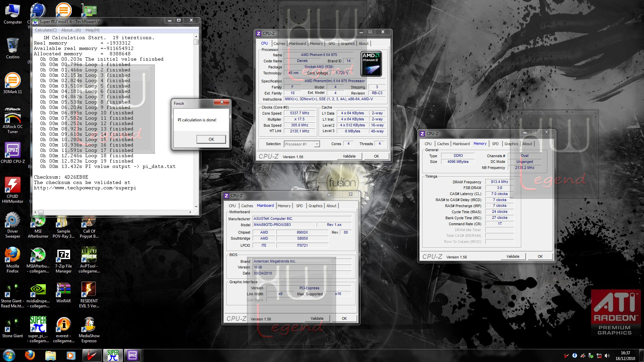This screenshot has width=644, height=362.
Task: Launch Firefox from the taskbar
Action: [x=30, y=355]
